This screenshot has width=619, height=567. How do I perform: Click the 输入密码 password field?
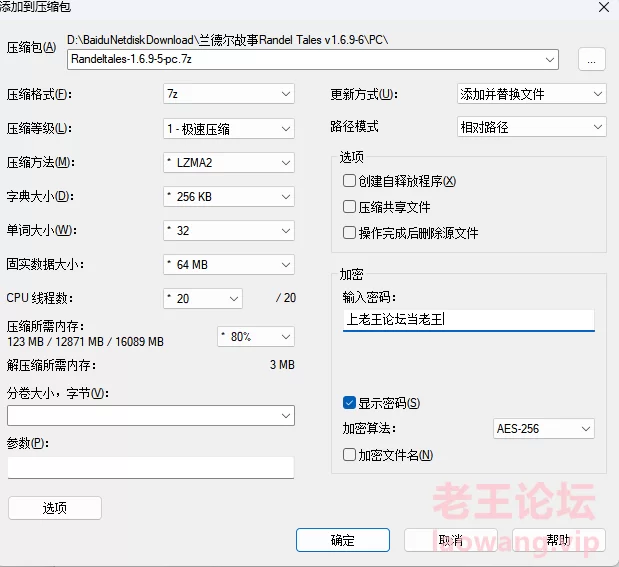coord(469,320)
